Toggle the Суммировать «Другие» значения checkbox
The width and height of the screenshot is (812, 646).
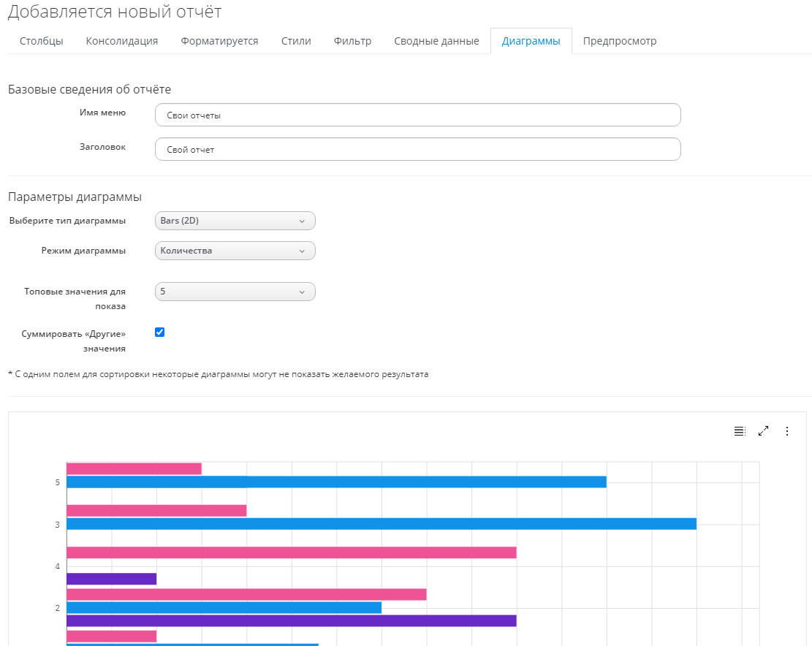coord(160,332)
